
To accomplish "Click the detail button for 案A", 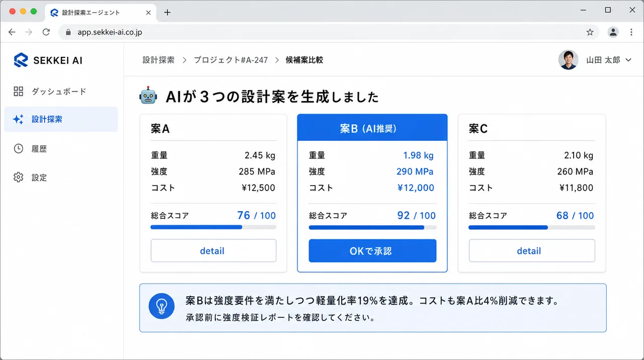I will (213, 250).
